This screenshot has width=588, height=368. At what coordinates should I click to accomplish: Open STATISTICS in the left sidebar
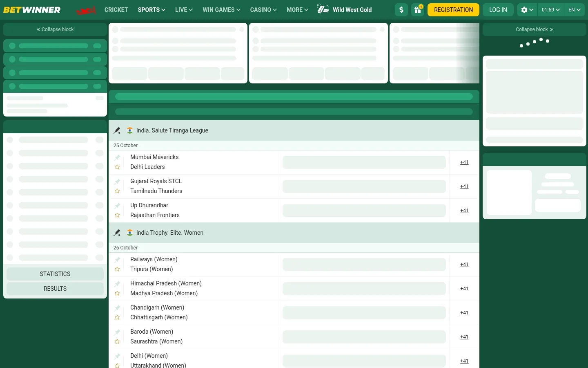55,274
